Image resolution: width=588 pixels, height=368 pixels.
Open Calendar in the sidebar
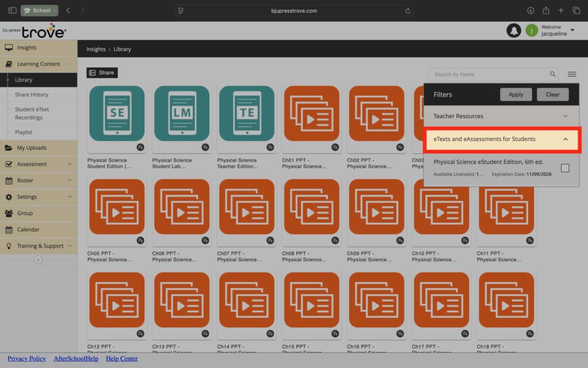click(x=38, y=229)
